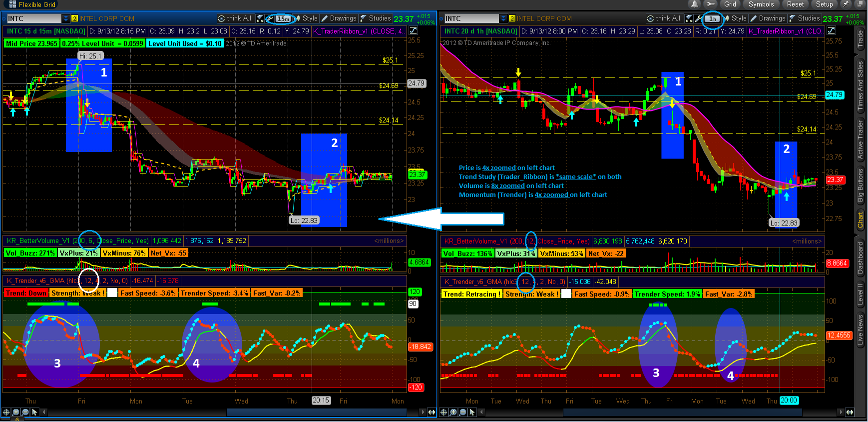The image size is (868, 422).
Task: Click the price scale icon on left chart
Action: 414,30
